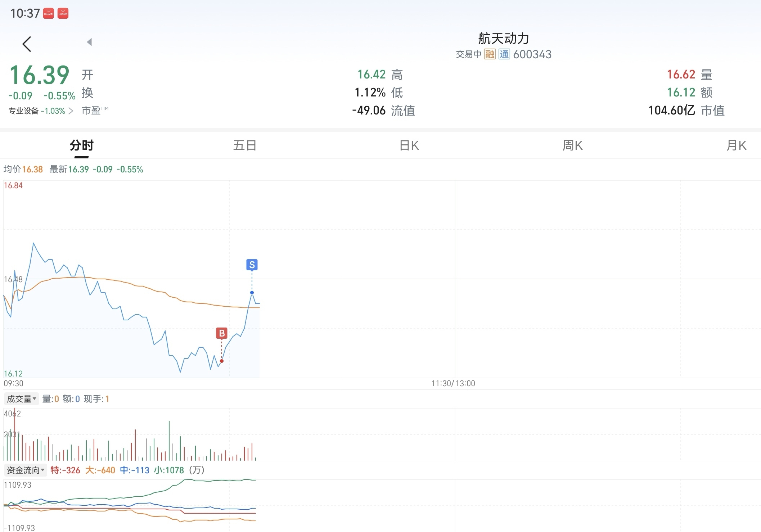
Task: Tap the 通 stock connect badge
Action: tap(504, 54)
